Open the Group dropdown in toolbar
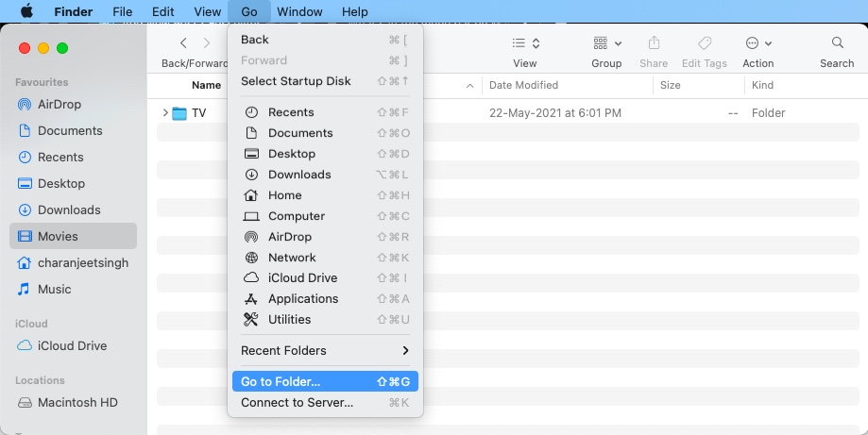This screenshot has height=435, width=868. (x=606, y=43)
